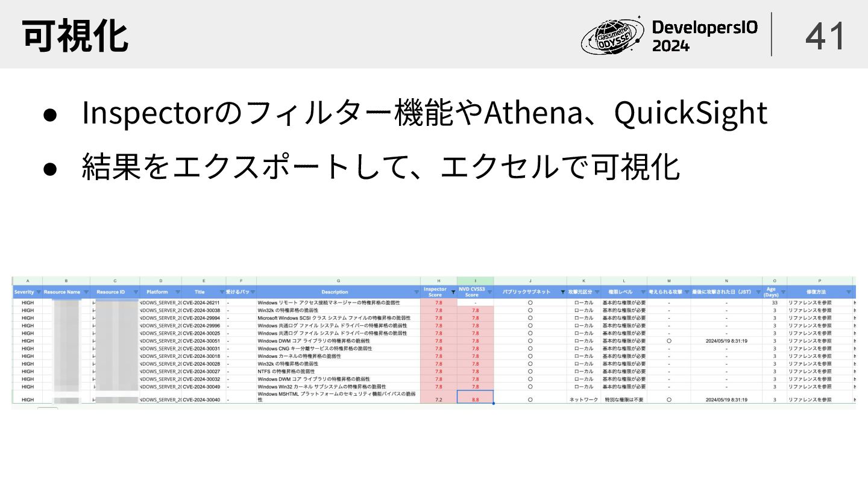Select the Windows Win32 カーネル サブシステム description cell
Image resolution: width=868 pixels, height=488 pixels.
point(338,387)
